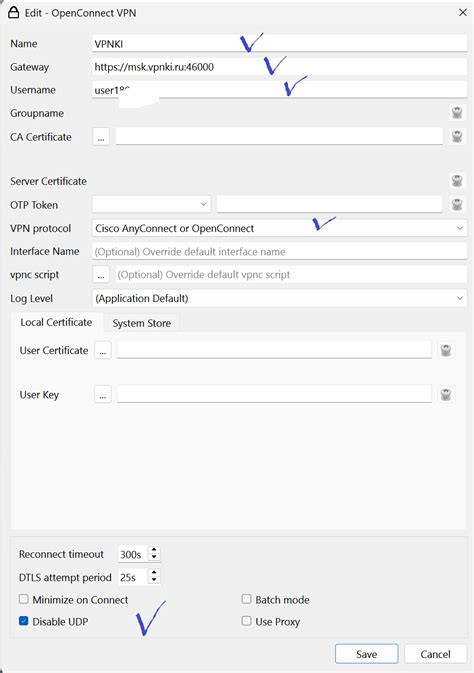Screen dimensions: 474x673
Task: Clear the CA Certificate with trash icon
Action: [x=457, y=136]
